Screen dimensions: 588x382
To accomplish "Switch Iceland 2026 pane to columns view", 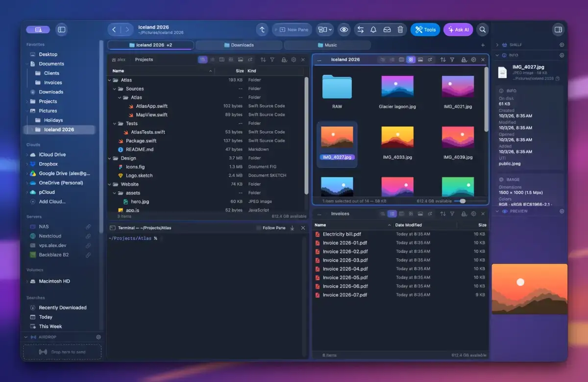I will click(x=401, y=60).
